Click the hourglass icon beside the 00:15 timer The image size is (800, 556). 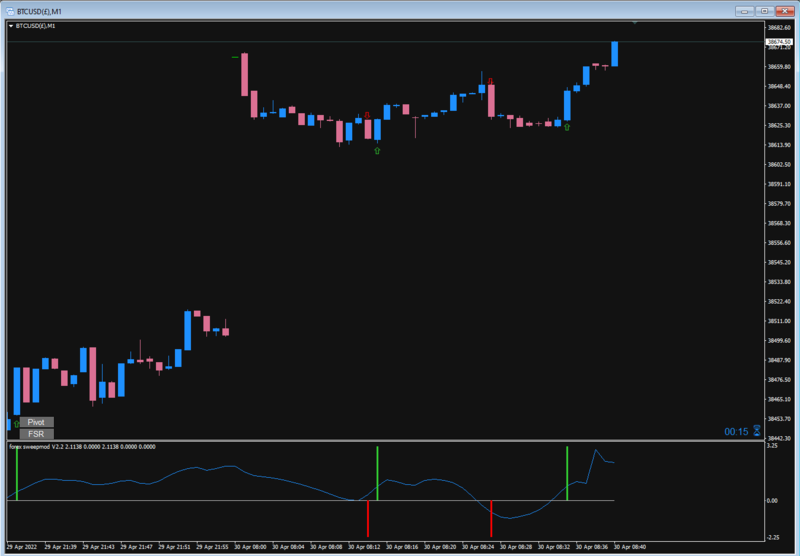pyautogui.click(x=757, y=431)
